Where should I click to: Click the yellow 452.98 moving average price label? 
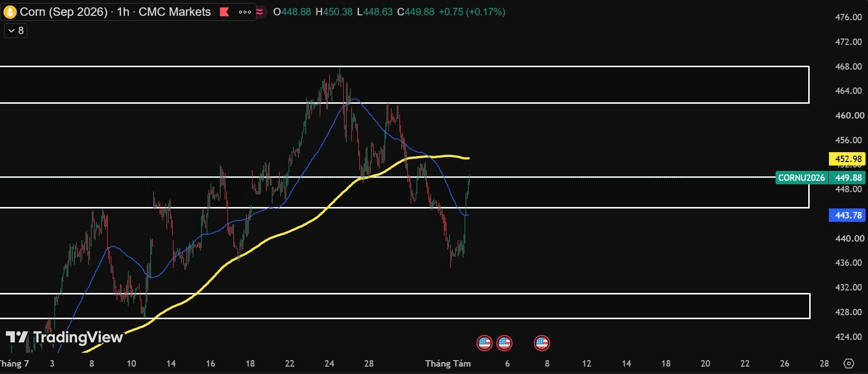[848, 159]
